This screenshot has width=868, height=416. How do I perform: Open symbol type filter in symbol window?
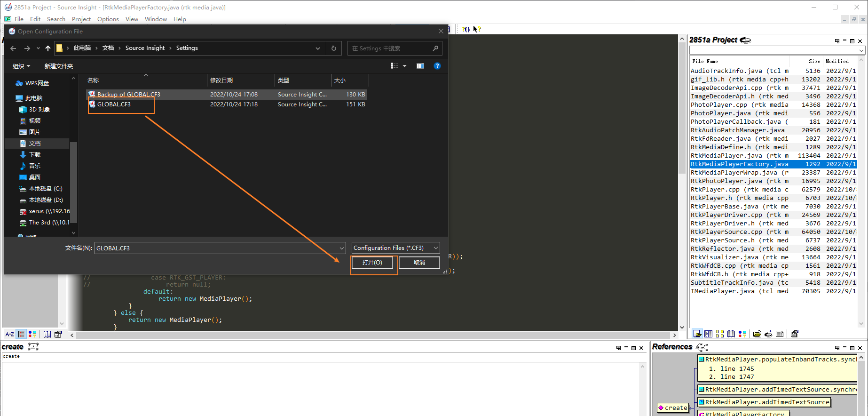click(x=32, y=334)
